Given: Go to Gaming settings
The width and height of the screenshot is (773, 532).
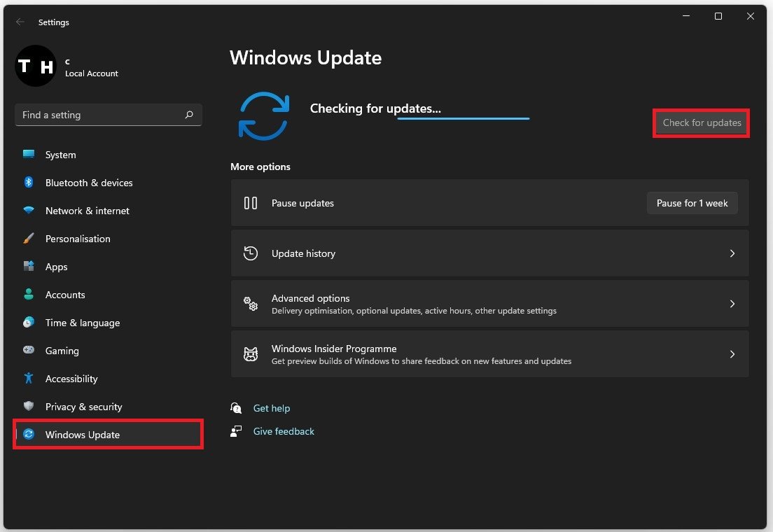Looking at the screenshot, I should (x=108, y=351).
